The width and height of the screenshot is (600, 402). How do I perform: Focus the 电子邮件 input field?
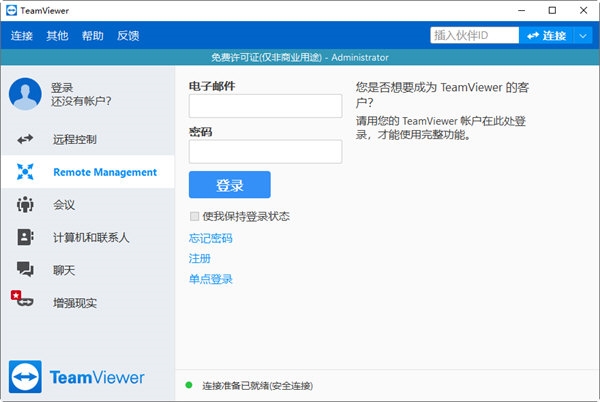(x=265, y=106)
